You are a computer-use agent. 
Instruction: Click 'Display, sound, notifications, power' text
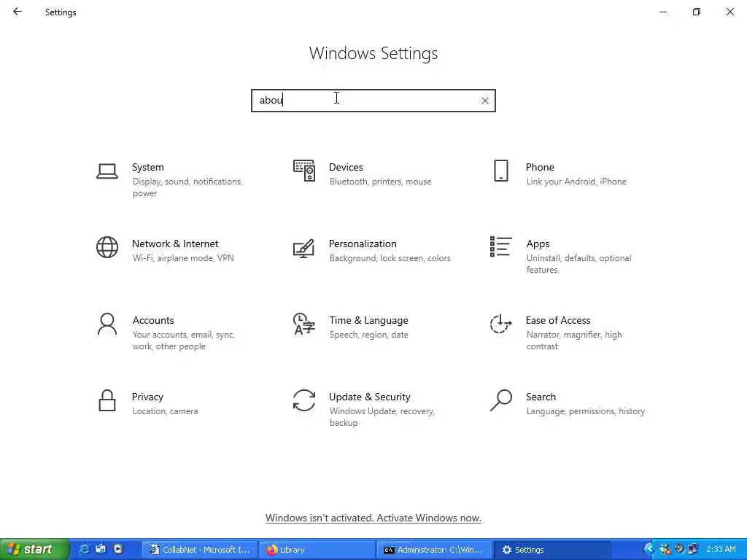(187, 187)
